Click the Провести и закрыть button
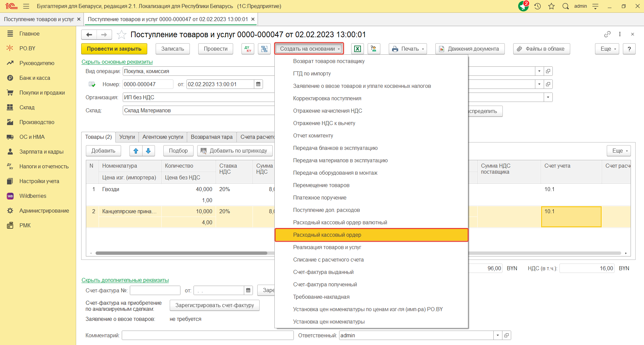The image size is (644, 345). pyautogui.click(x=114, y=49)
